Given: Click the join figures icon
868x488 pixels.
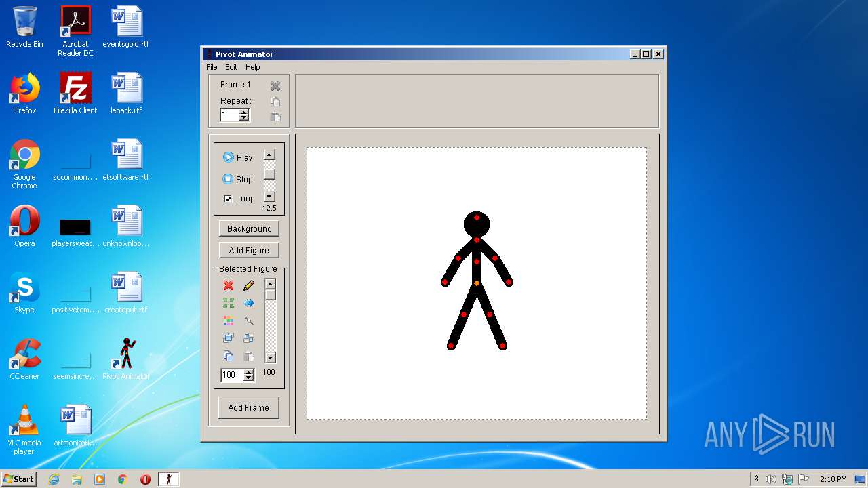Looking at the screenshot, I should click(x=249, y=321).
